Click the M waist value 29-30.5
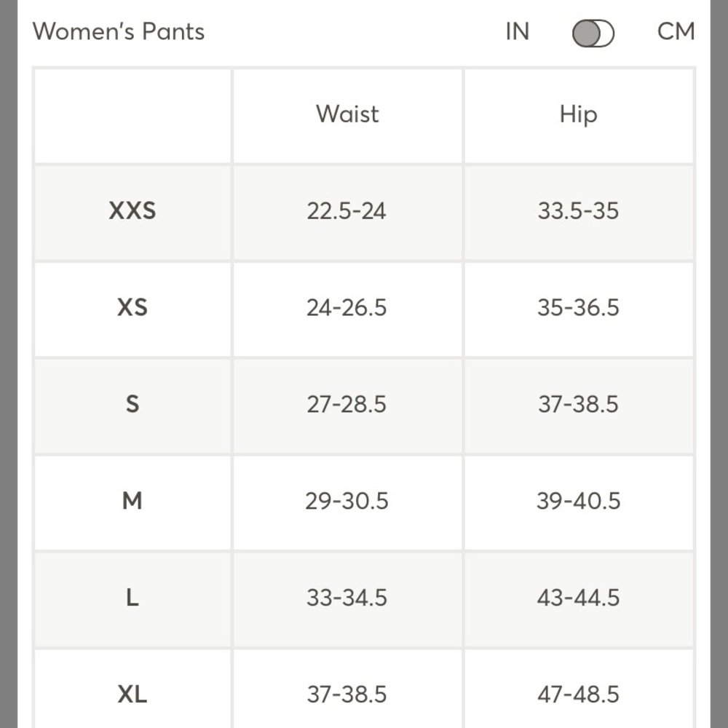Viewport: 728px width, 728px height. 347,502
